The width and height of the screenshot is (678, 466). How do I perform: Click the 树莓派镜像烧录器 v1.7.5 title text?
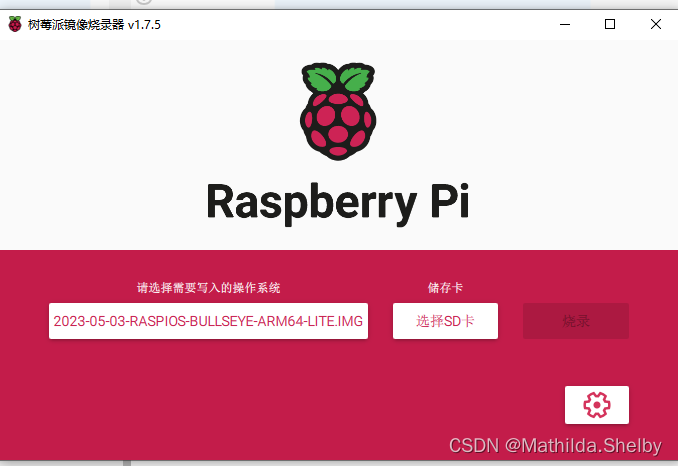click(94, 25)
